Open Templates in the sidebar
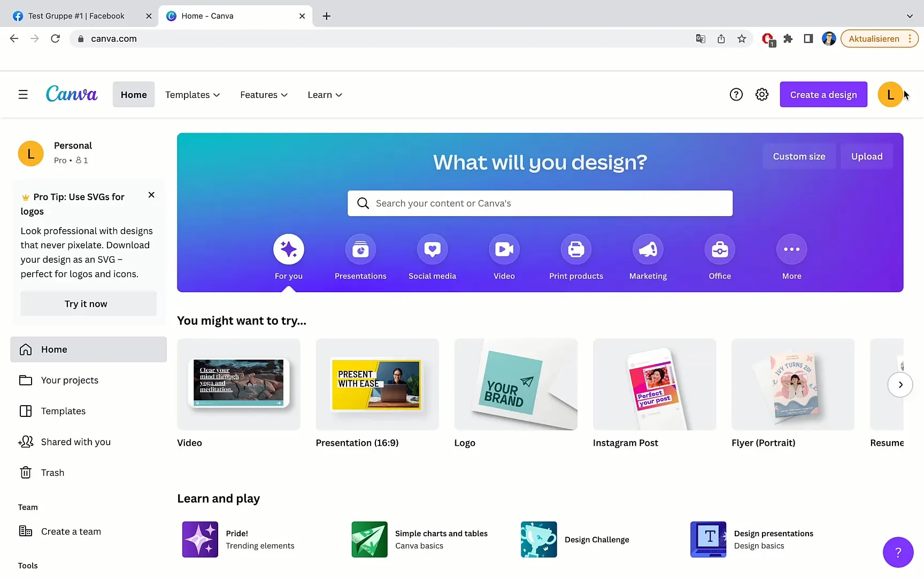This screenshot has width=924, height=578. click(88, 411)
